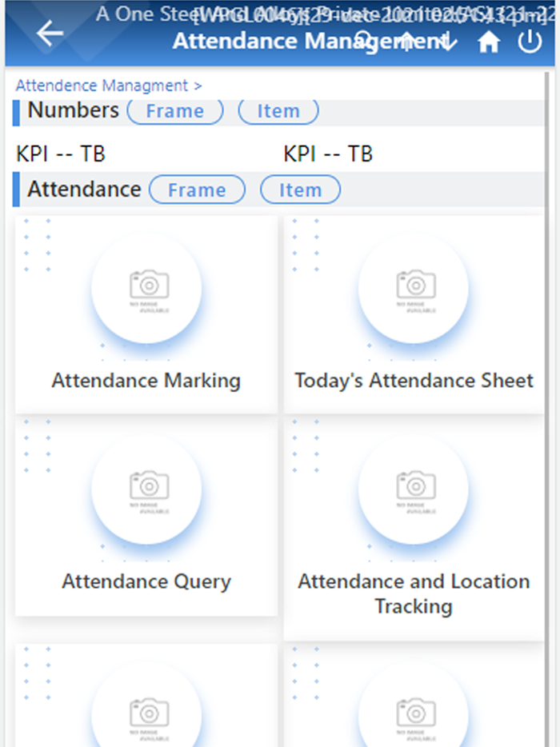Open the home screen via home icon
The width and height of the screenshot is (560, 747).
[488, 42]
